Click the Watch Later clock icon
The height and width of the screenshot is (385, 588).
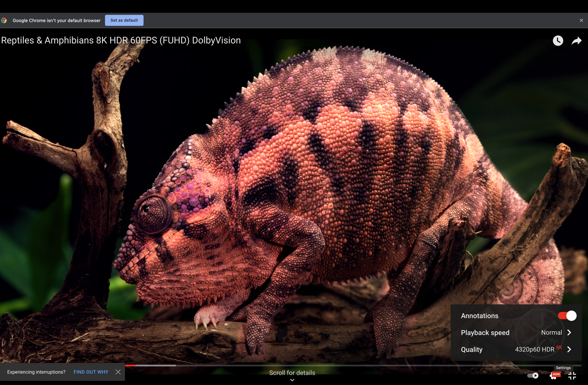click(558, 41)
